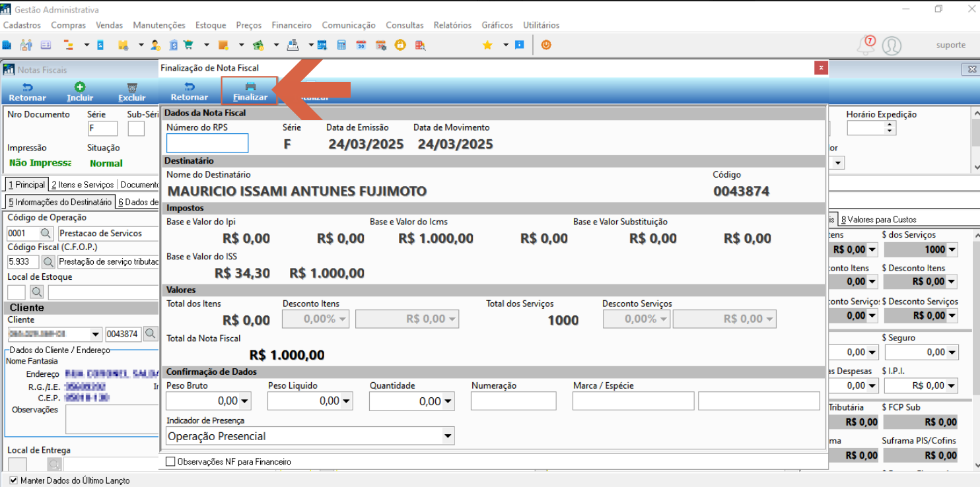Toggle Manter Dados do Último Lançto checkbox

[x=14, y=480]
